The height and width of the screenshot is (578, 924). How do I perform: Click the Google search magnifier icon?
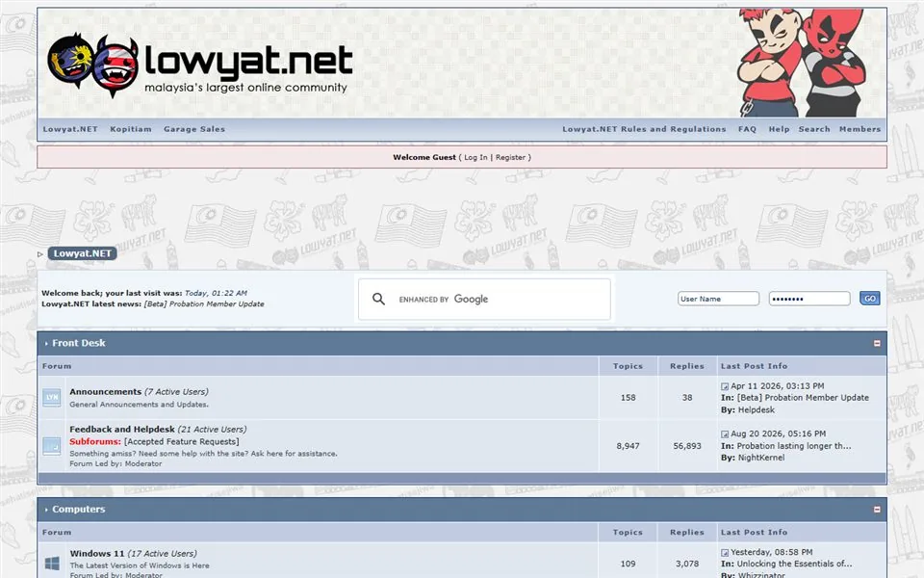coord(379,299)
